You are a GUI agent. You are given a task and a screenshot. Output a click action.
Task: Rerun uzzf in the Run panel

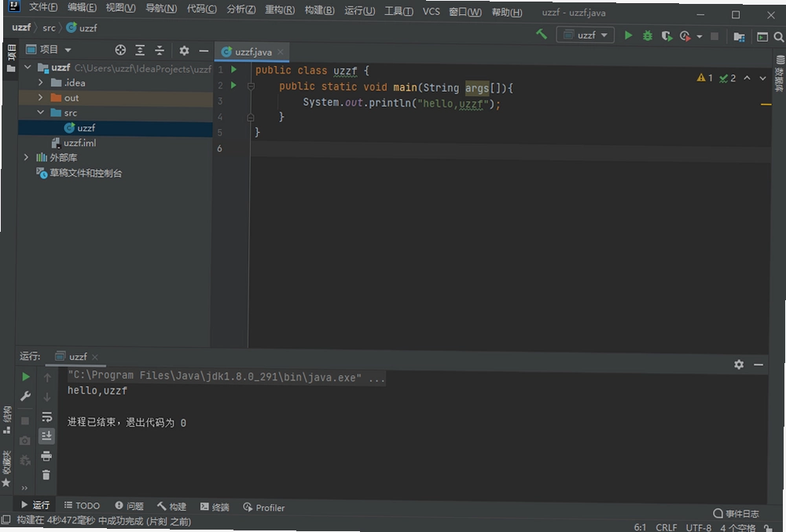(x=26, y=376)
